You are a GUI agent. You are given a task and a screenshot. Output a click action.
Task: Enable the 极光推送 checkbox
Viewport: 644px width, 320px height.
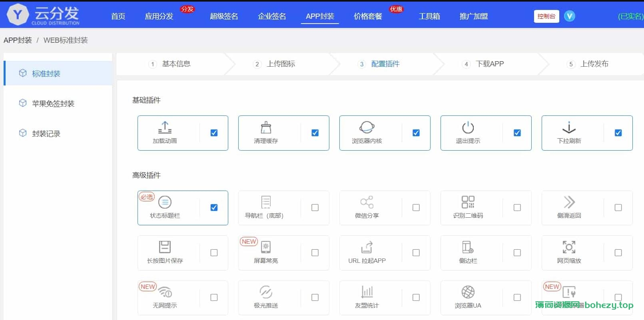tap(315, 297)
